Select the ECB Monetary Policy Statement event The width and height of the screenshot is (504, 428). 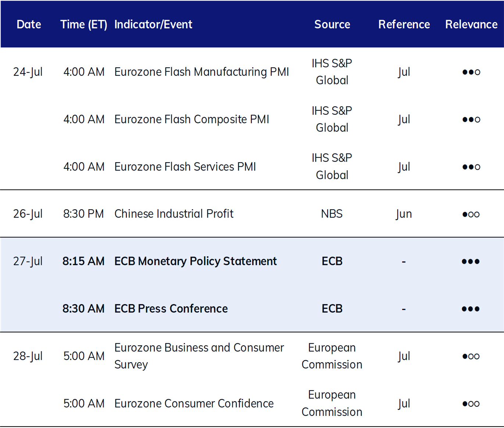pyautogui.click(x=196, y=261)
